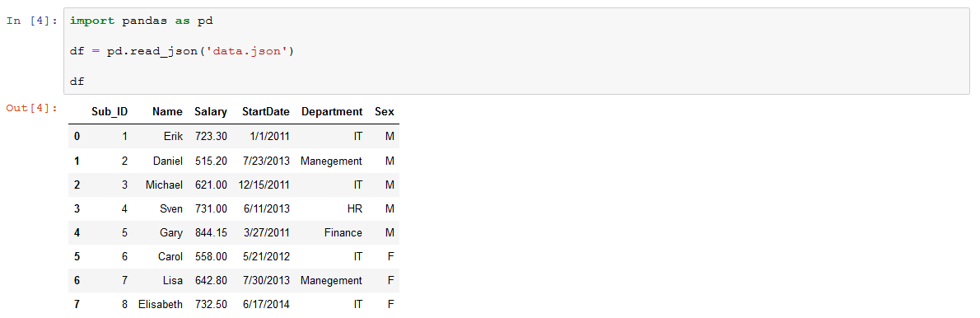Click the Out[4] output prompt
980x318 pixels.
point(32,108)
